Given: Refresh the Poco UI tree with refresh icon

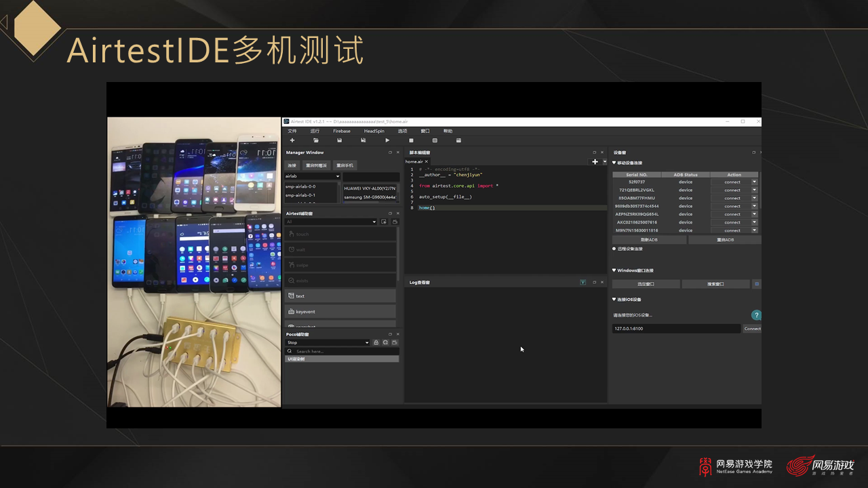Looking at the screenshot, I should (386, 342).
